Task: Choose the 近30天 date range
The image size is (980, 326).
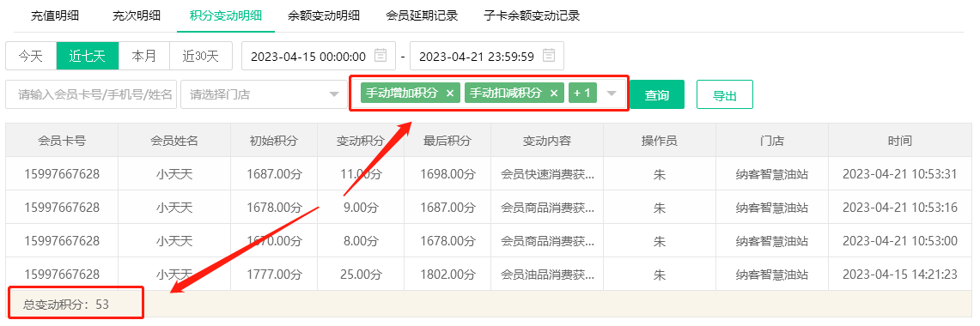Action: 201,57
